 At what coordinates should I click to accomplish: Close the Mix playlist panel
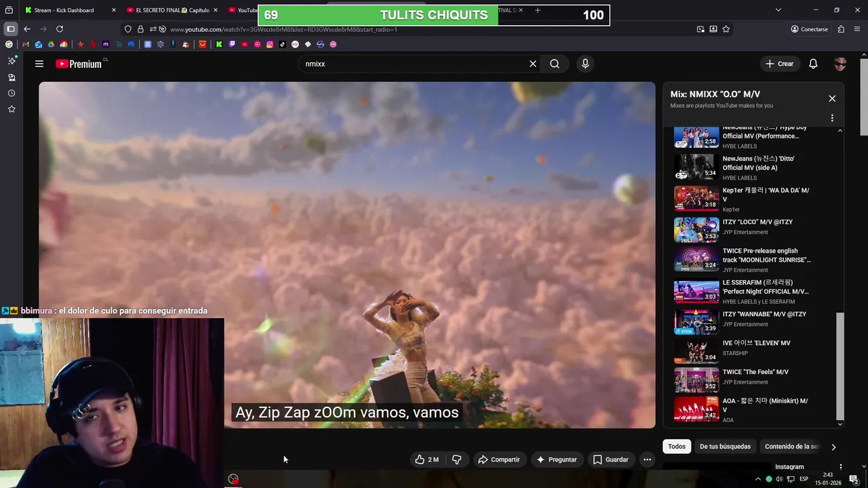(x=832, y=98)
